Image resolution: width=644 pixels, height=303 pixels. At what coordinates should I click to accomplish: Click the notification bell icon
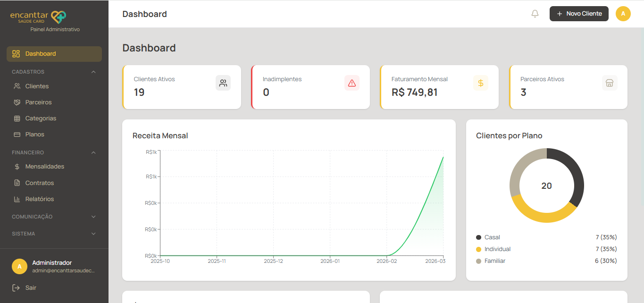(x=535, y=14)
